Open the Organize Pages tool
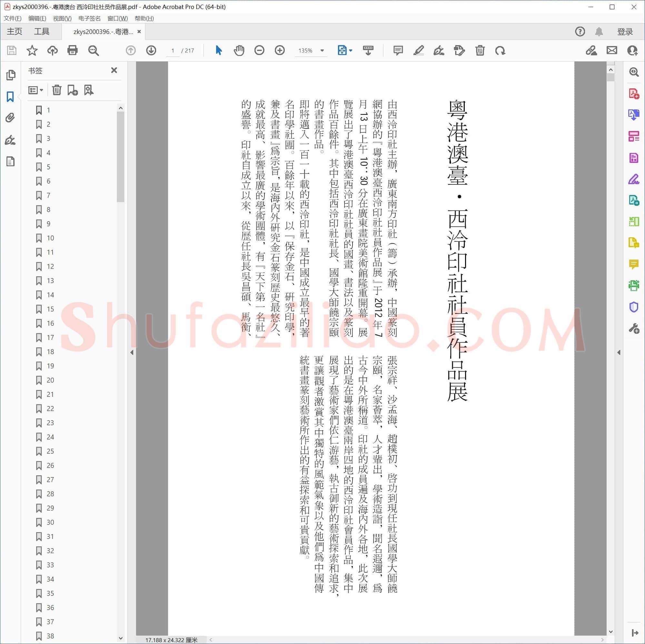 click(x=634, y=136)
